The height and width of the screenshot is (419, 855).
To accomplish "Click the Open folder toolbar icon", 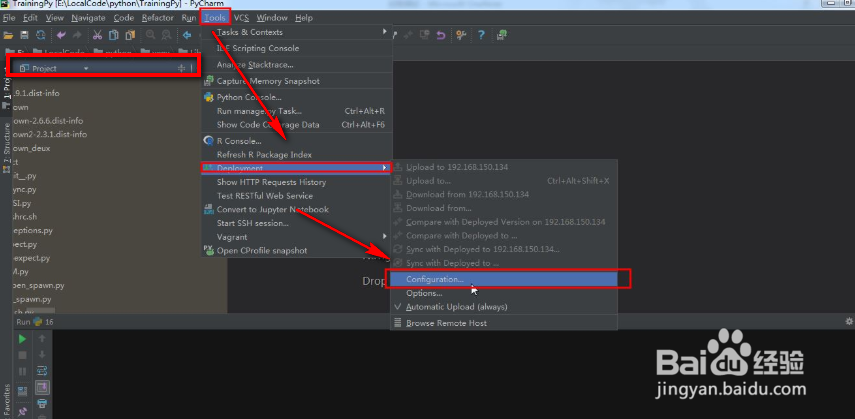I will pos(8,35).
